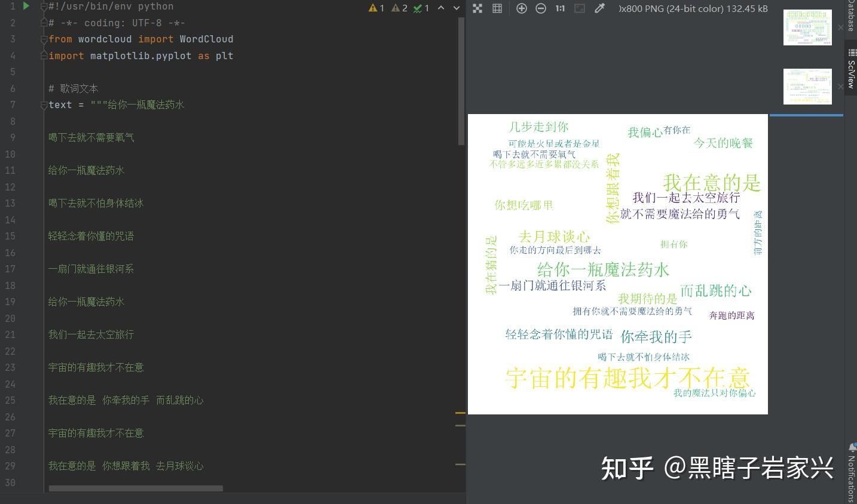Click fold end marker at matplotlib import line
Viewport: 857px width, 504px height.
pos(44,56)
